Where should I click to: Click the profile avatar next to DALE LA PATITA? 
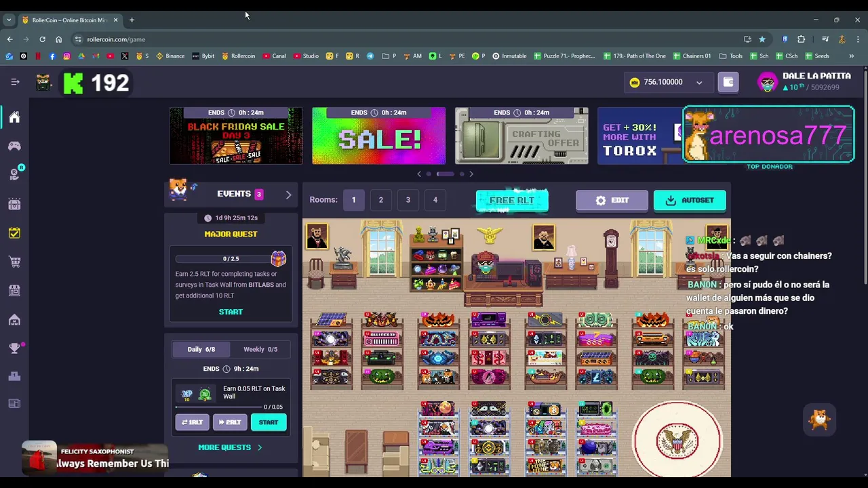click(x=768, y=82)
